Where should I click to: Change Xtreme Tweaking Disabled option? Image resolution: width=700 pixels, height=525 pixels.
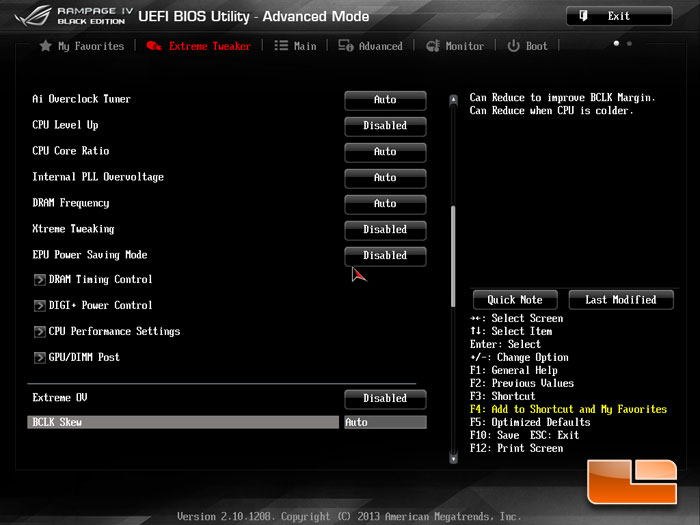click(385, 230)
